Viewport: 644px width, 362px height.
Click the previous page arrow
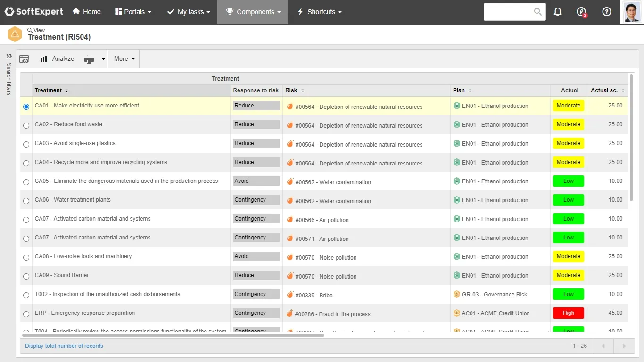pyautogui.click(x=603, y=346)
